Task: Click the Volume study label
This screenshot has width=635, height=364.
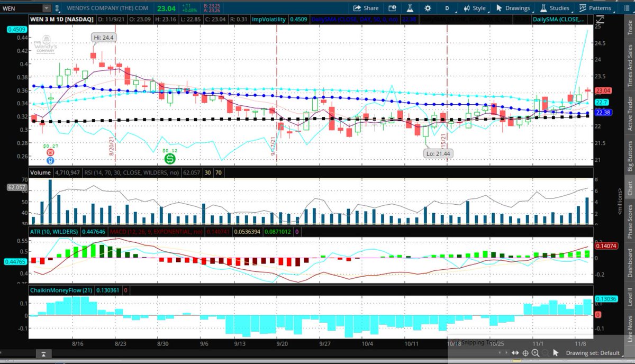Action: (x=40, y=172)
